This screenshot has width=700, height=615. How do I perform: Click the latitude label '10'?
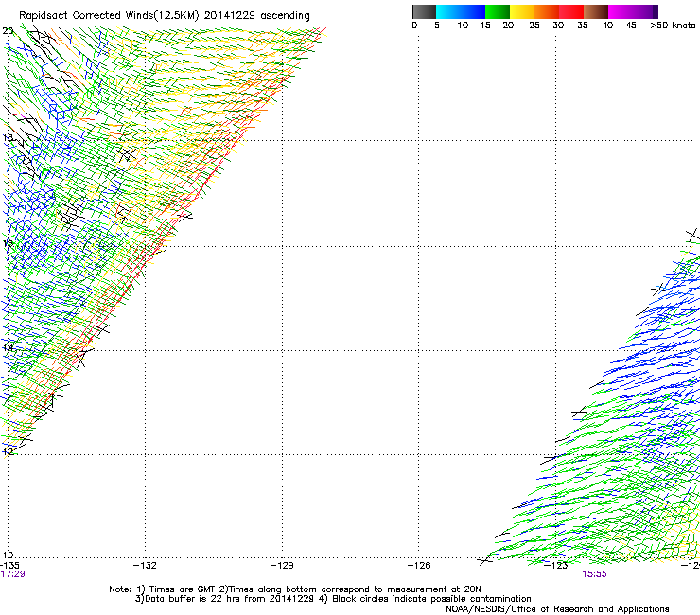click(x=8, y=554)
